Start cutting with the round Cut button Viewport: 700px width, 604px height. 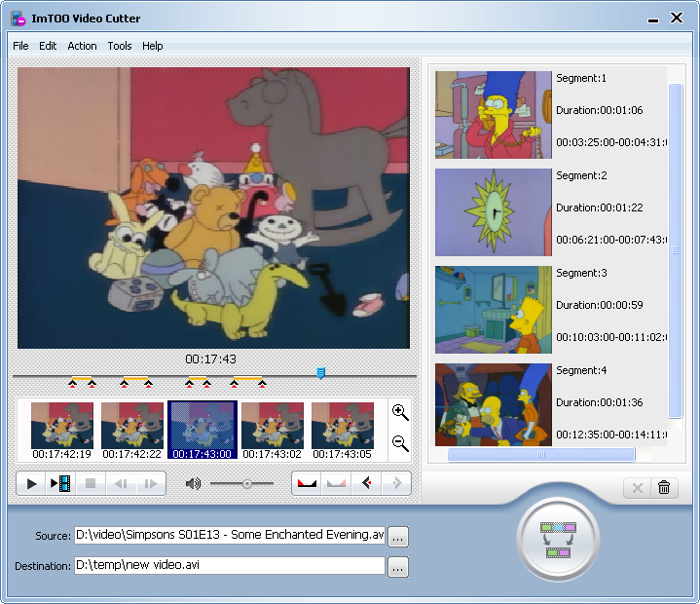[x=558, y=540]
